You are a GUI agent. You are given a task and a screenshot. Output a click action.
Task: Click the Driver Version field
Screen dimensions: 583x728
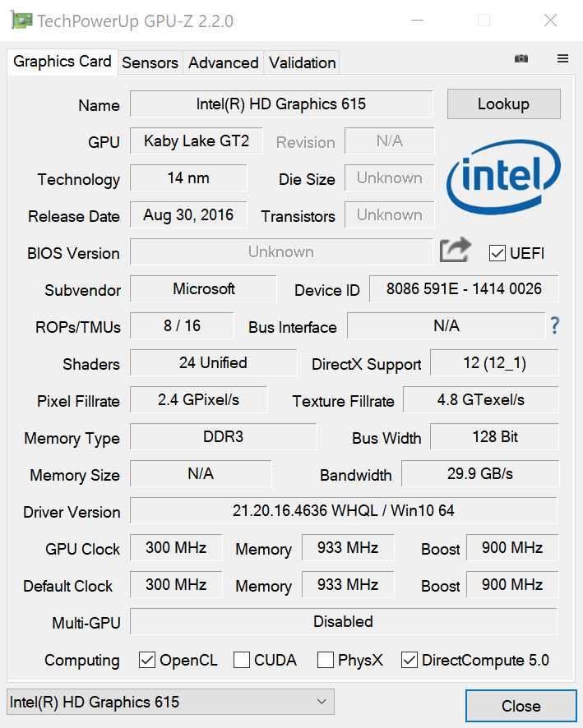(x=343, y=511)
